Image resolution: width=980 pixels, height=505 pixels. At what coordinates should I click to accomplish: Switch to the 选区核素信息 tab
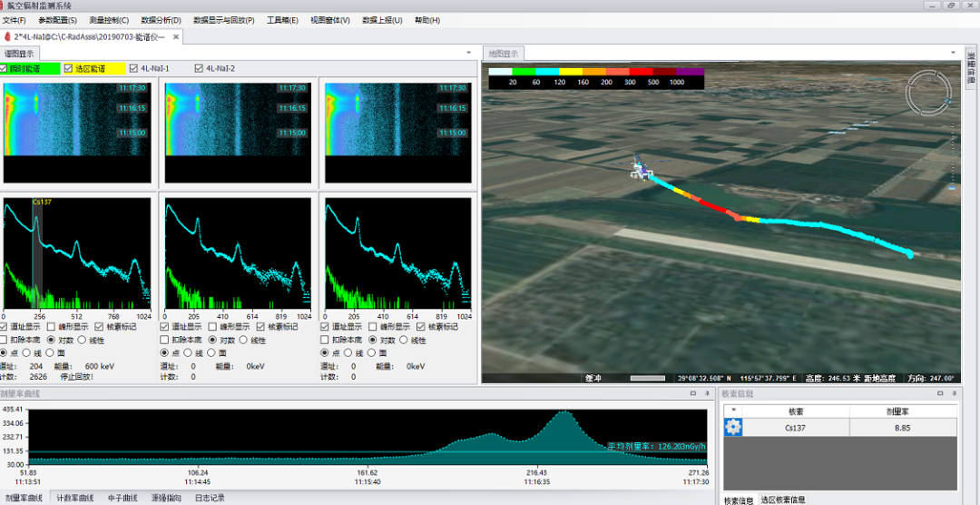pos(783,499)
